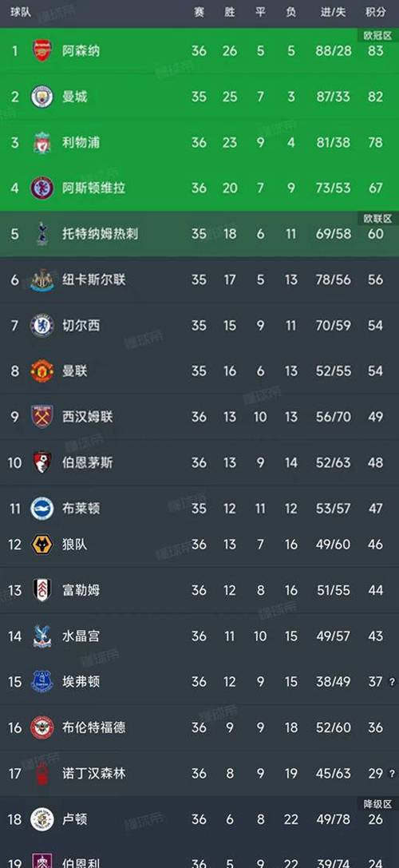Tap the Aston Villa club badge
399x868 pixels.
click(x=42, y=188)
